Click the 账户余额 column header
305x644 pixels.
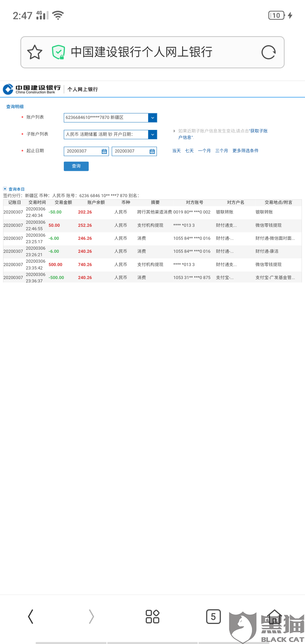point(96,202)
